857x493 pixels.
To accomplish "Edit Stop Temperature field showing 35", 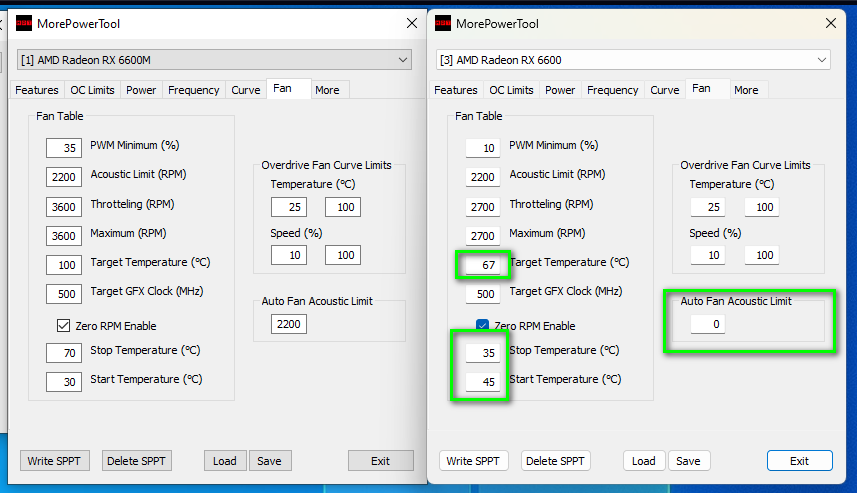I will (x=483, y=353).
